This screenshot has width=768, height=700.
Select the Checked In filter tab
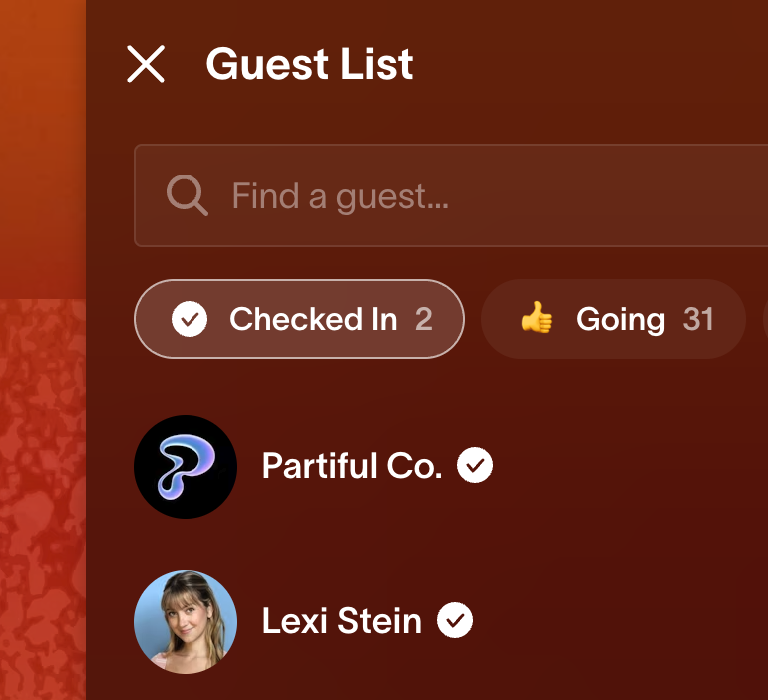299,319
